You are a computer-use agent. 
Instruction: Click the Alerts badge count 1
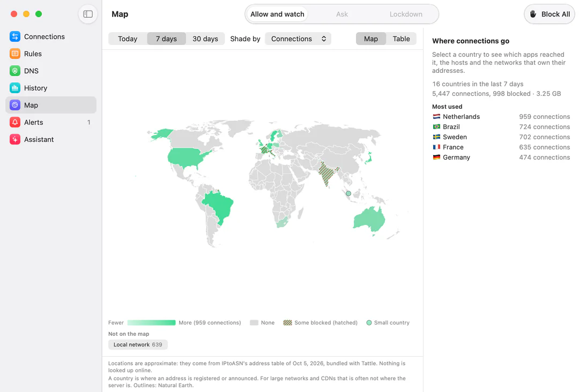pyautogui.click(x=88, y=122)
